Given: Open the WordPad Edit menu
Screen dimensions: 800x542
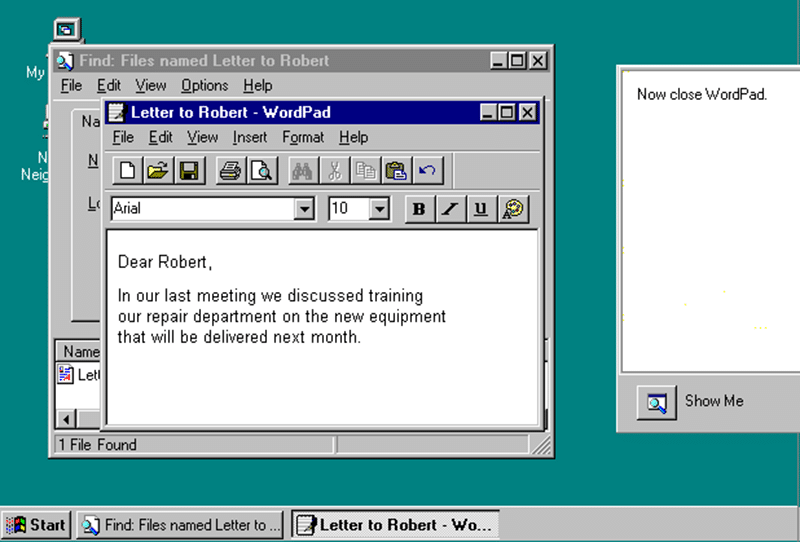Looking at the screenshot, I should tap(160, 137).
